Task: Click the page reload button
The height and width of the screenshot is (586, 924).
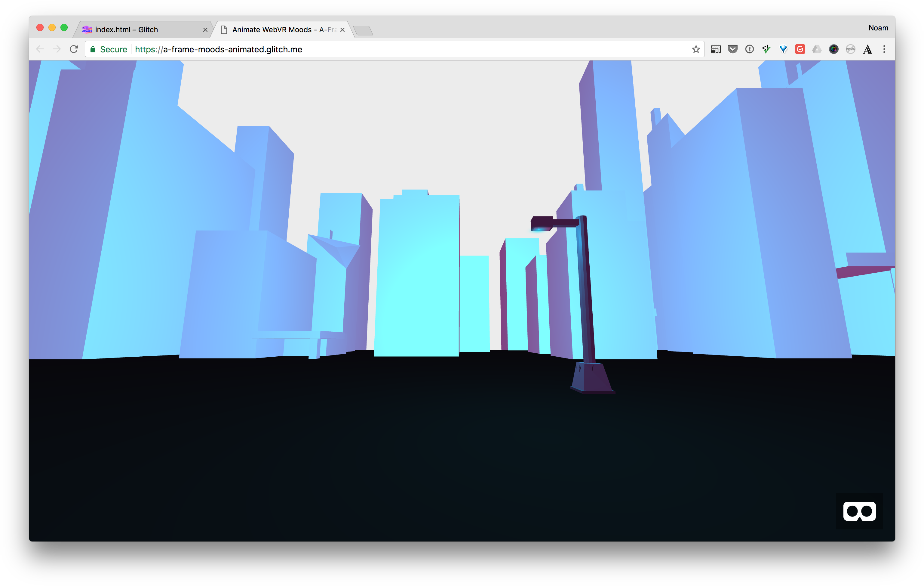Action: 74,49
